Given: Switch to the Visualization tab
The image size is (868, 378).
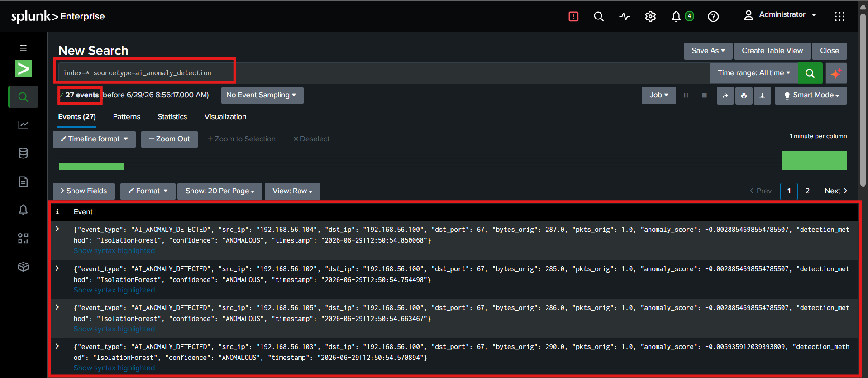Looking at the screenshot, I should [x=225, y=117].
